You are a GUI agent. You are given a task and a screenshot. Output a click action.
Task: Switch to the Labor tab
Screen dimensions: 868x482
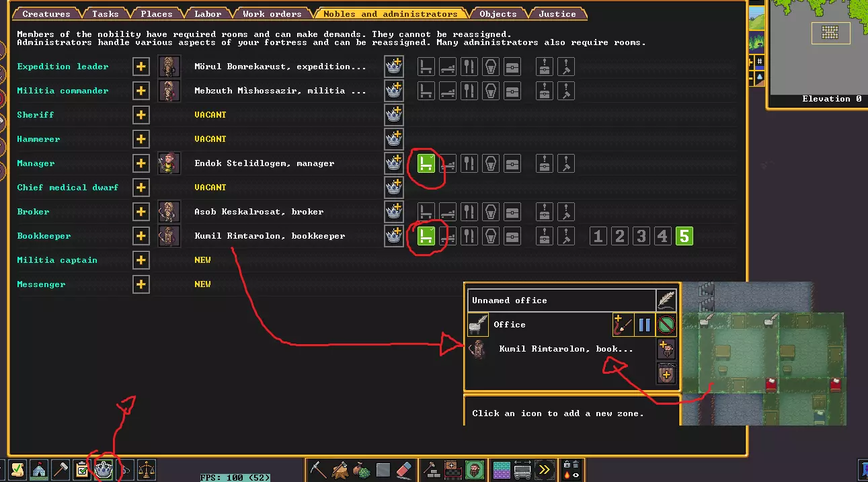pyautogui.click(x=208, y=13)
